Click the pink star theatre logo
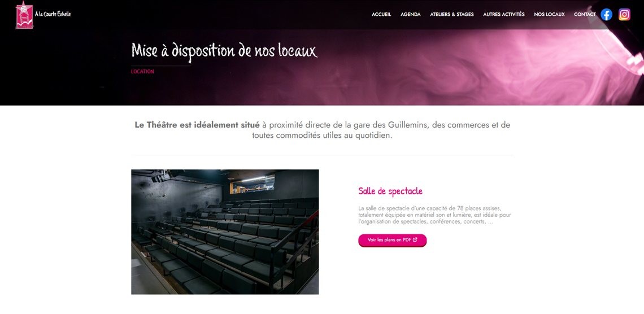 pyautogui.click(x=24, y=15)
